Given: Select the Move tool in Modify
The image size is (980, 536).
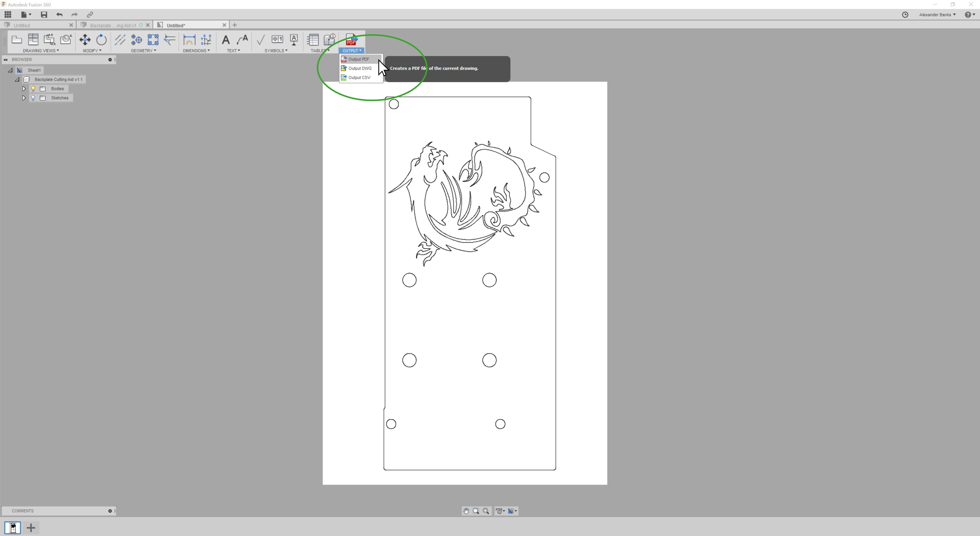Looking at the screenshot, I should pos(85,40).
